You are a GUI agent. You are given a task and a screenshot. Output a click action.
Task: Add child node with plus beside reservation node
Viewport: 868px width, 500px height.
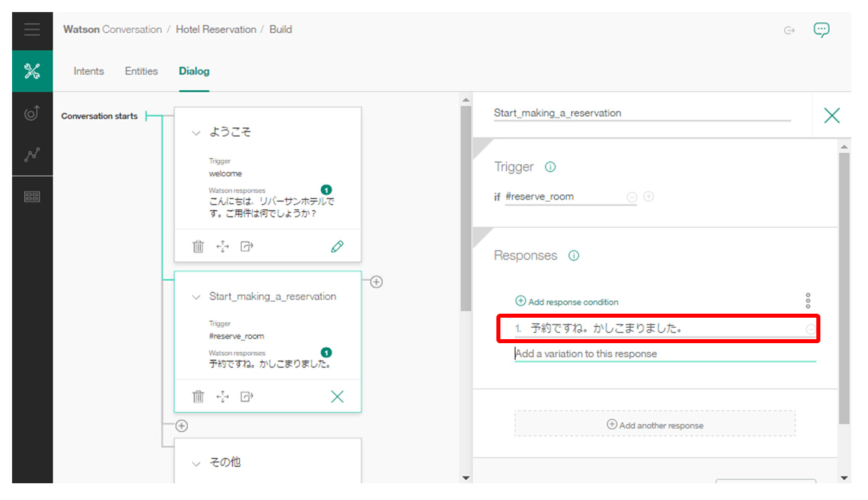[x=376, y=282]
